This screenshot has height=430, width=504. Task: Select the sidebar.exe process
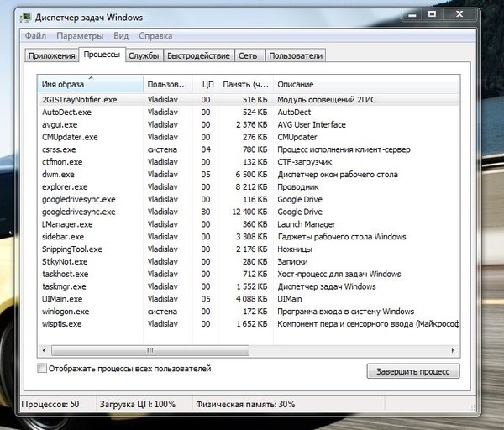click(249, 237)
